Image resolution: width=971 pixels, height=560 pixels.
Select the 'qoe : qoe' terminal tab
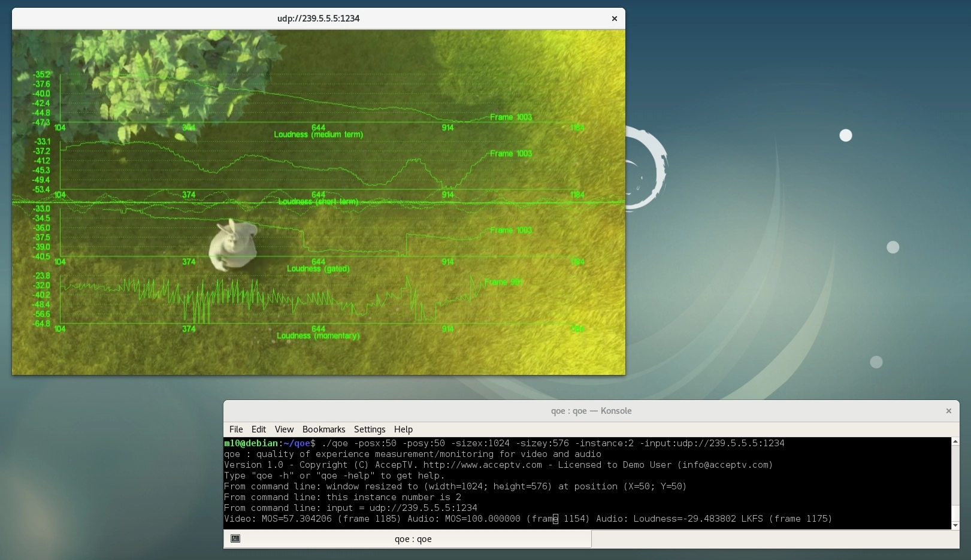point(407,539)
